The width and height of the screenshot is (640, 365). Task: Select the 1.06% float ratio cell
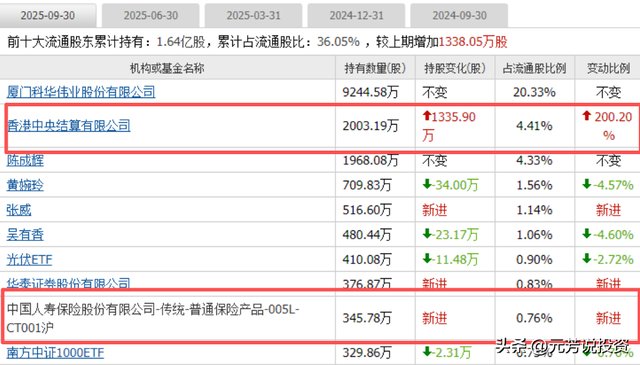coord(534,235)
